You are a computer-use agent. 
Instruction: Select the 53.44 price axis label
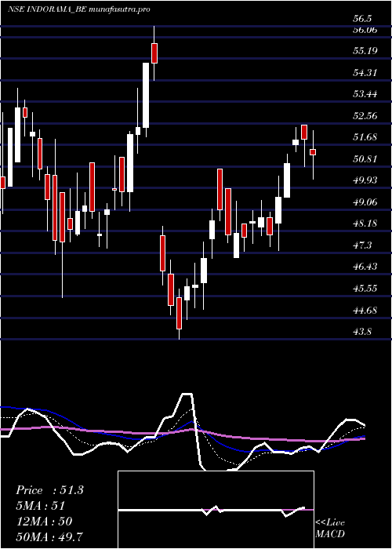(x=365, y=94)
